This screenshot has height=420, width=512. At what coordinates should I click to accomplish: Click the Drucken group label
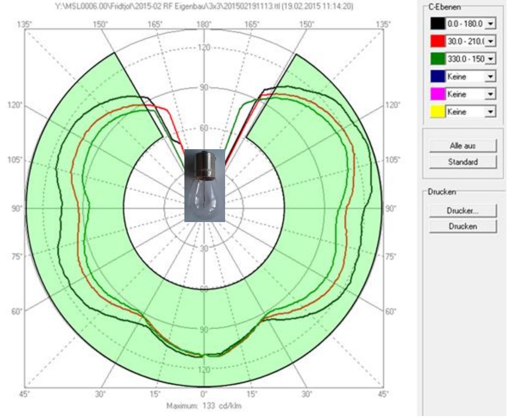tap(442, 192)
